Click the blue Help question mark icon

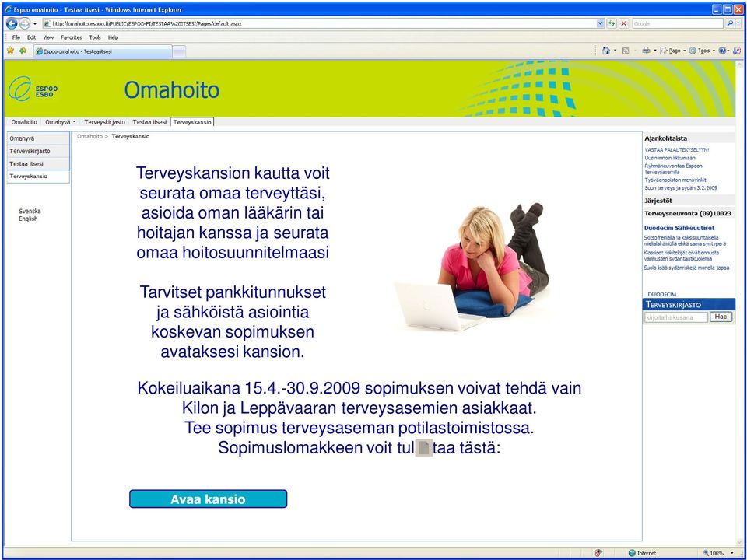(723, 51)
